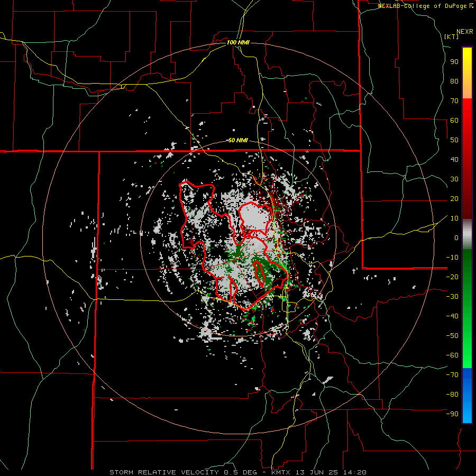Click the -20 value on the velocity scale

tap(452, 277)
